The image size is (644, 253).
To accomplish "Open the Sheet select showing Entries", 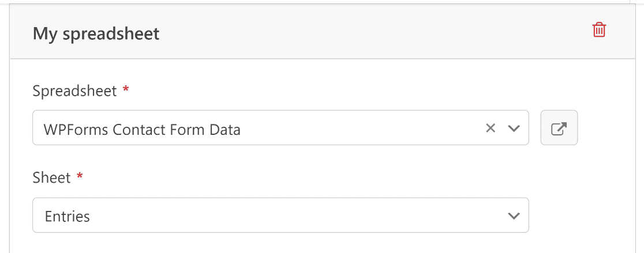I will pos(280,216).
